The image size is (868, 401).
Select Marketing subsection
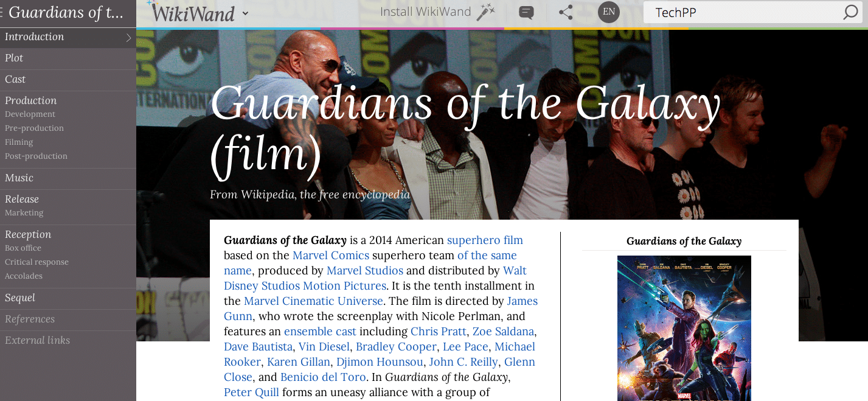point(24,213)
